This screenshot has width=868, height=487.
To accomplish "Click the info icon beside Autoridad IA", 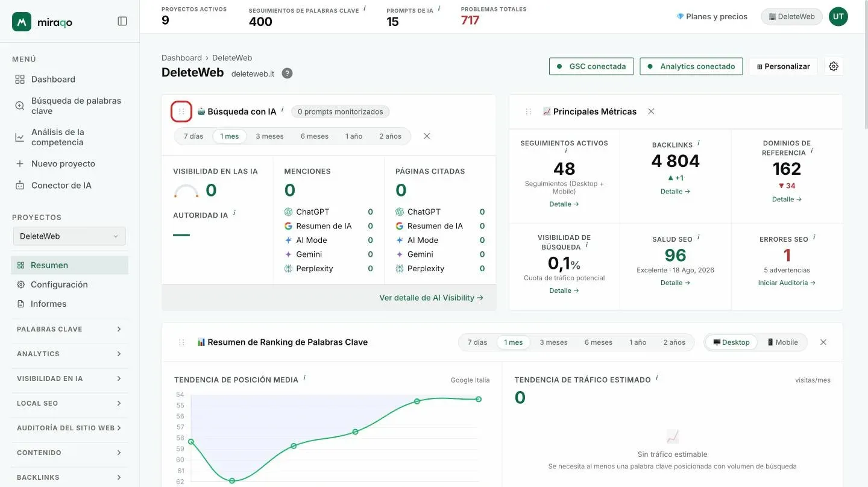I will [x=234, y=213].
